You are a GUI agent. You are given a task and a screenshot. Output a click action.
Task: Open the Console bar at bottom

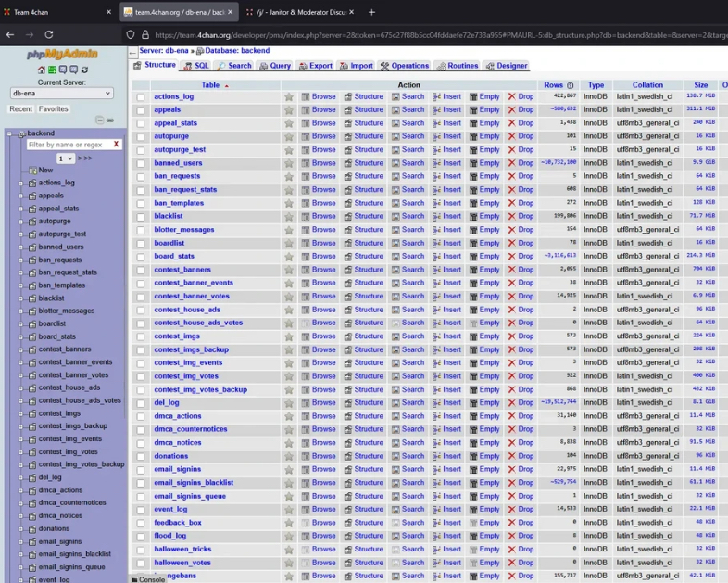coord(148,579)
